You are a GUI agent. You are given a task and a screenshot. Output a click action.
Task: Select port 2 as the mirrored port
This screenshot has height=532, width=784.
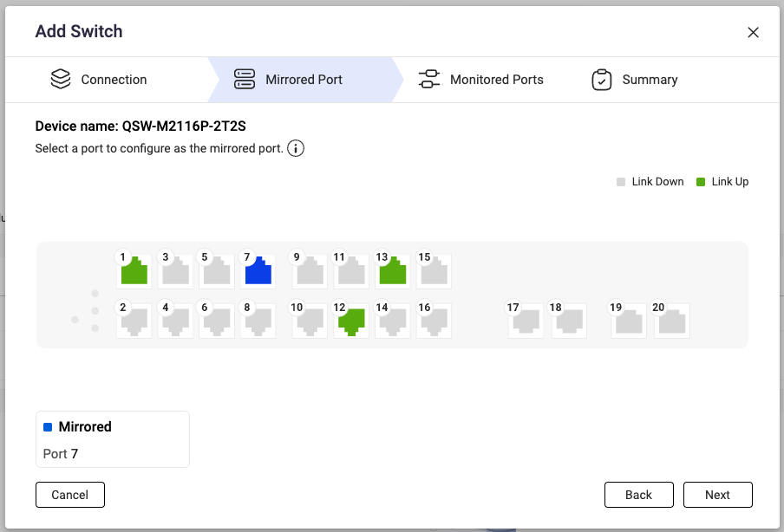click(134, 321)
